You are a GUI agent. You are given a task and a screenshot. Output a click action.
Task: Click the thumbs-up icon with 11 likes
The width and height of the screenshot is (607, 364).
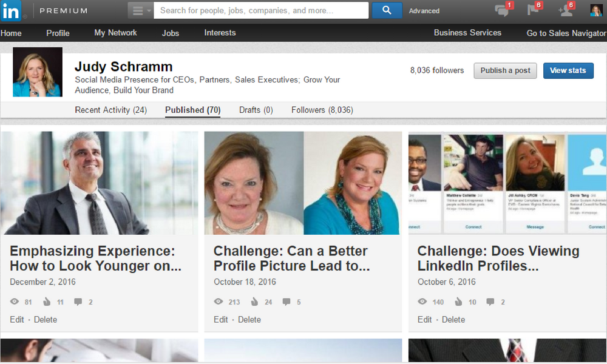tap(47, 302)
